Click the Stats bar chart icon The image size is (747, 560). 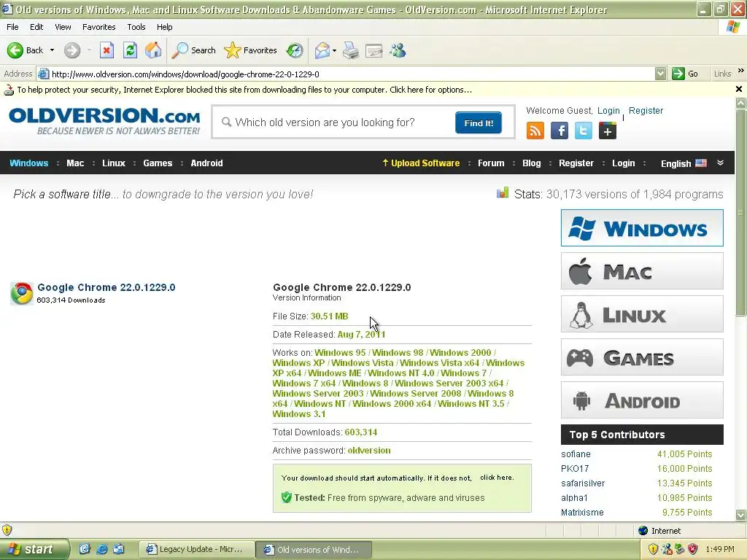point(503,192)
